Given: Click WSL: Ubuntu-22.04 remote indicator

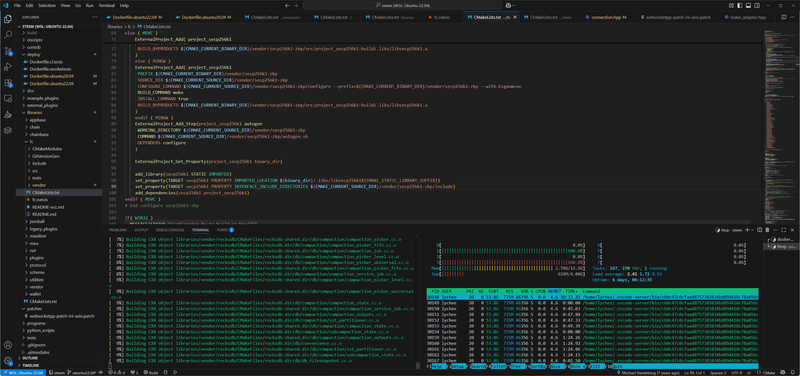Looking at the screenshot, I should (x=23, y=372).
